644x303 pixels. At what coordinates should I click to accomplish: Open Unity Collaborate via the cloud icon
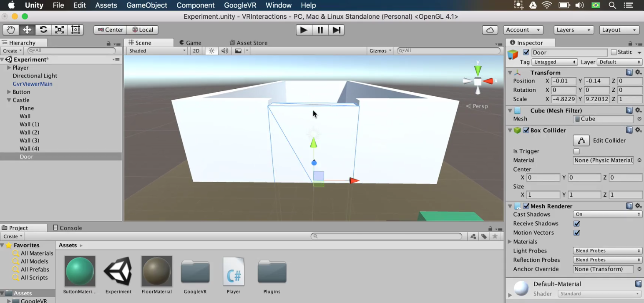[x=490, y=30]
